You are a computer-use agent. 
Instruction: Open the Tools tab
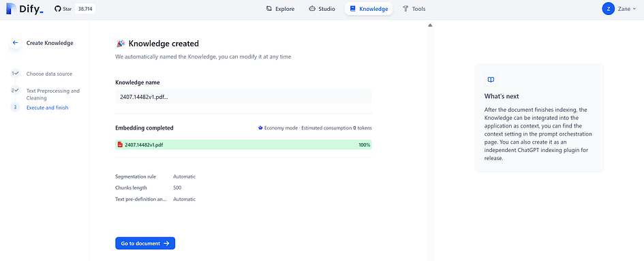414,9
